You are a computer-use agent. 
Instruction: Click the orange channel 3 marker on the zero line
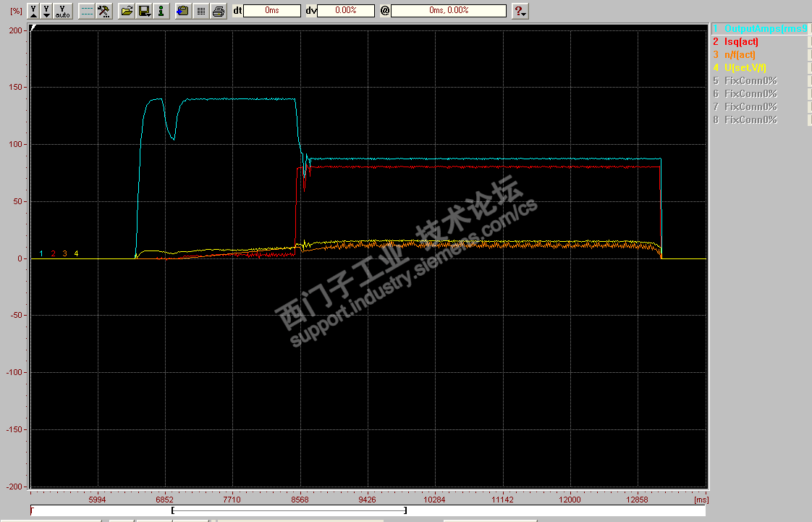(64, 253)
